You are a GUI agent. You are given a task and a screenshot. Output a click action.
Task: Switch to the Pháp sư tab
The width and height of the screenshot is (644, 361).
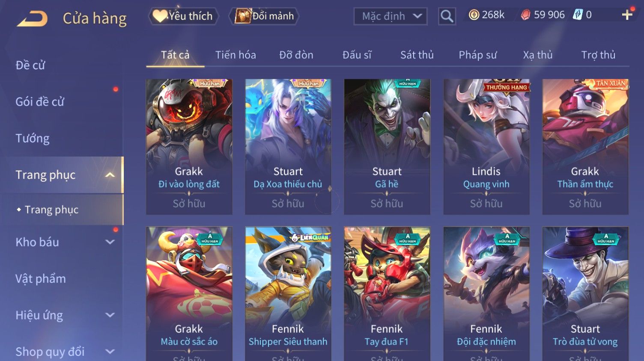click(477, 55)
